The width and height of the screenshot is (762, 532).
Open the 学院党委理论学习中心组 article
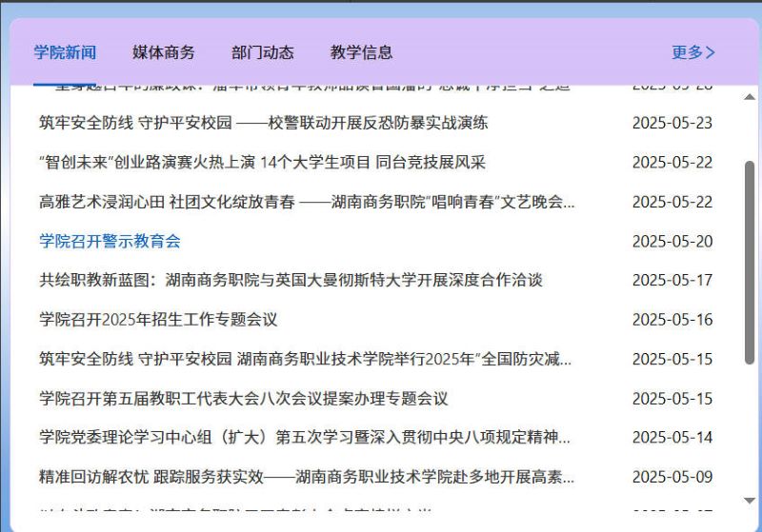tap(305, 438)
